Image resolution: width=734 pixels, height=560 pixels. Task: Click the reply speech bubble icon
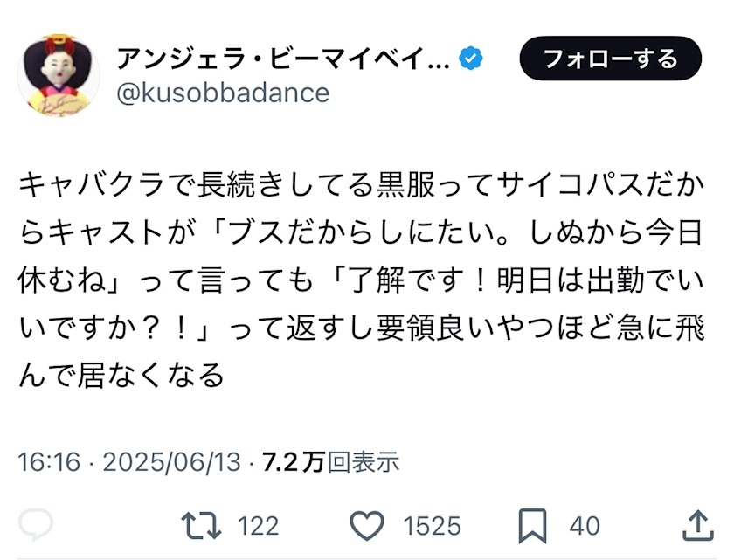pyautogui.click(x=36, y=525)
